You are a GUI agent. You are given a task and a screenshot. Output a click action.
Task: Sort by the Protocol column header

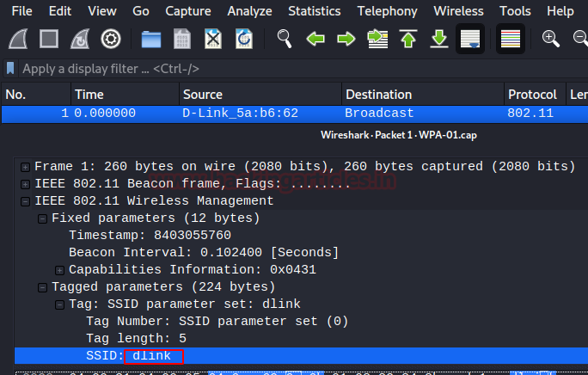click(x=535, y=95)
